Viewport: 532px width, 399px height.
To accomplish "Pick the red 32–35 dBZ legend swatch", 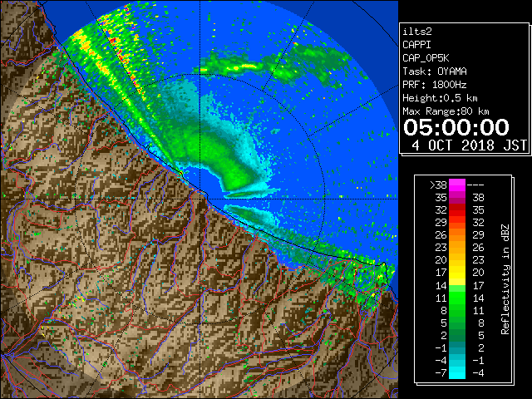I will tap(456, 210).
